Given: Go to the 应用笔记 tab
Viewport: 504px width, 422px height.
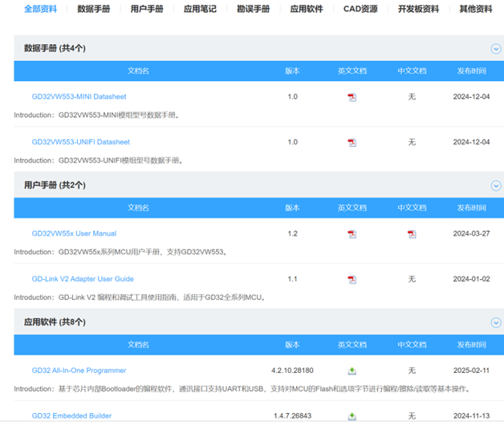Looking at the screenshot, I should (x=200, y=10).
